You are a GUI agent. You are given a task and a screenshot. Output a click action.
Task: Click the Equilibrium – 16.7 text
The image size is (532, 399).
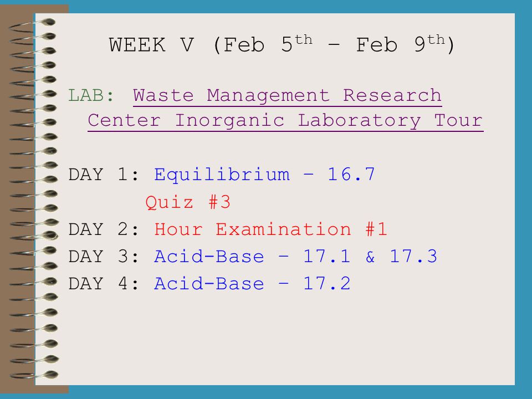click(264, 175)
